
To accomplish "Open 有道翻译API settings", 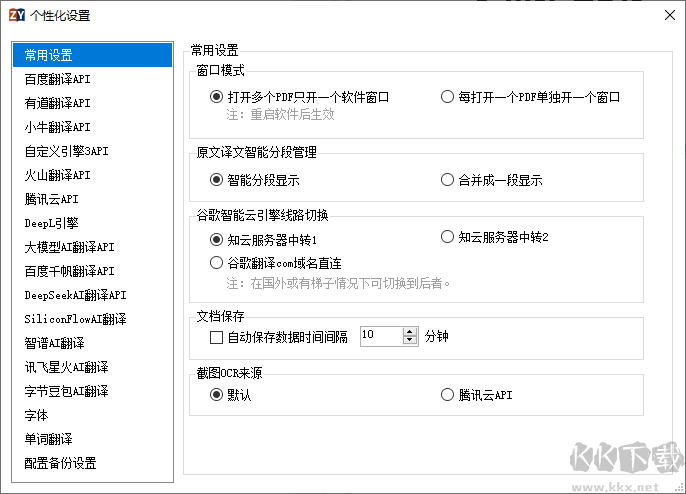I will [x=93, y=103].
